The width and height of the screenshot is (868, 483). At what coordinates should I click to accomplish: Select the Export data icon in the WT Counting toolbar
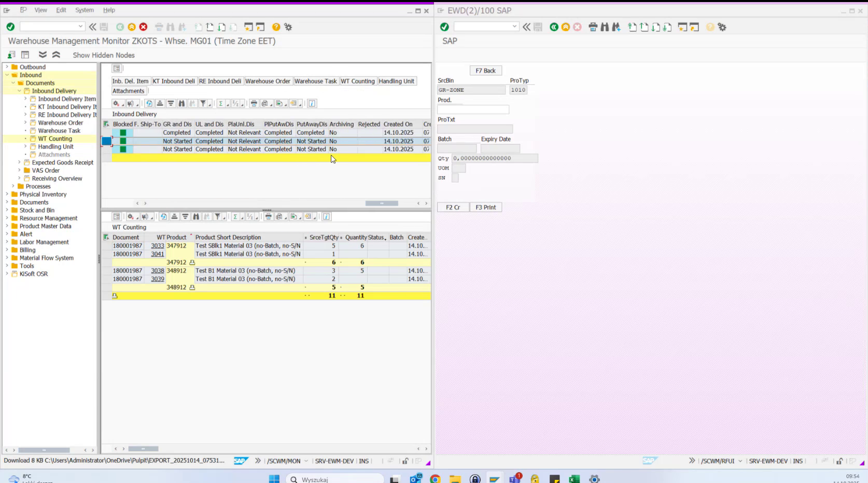(x=293, y=217)
